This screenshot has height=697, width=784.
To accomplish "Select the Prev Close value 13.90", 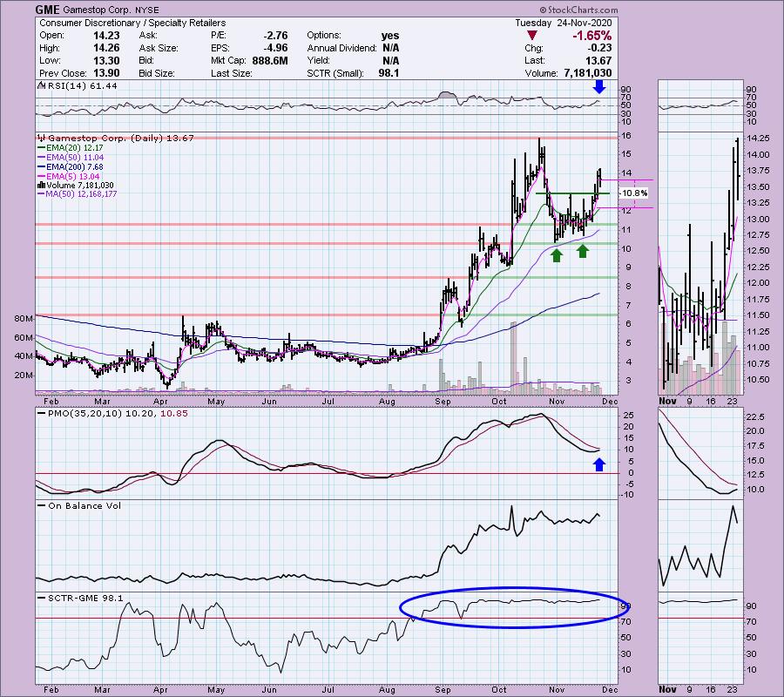I will 106,73.
